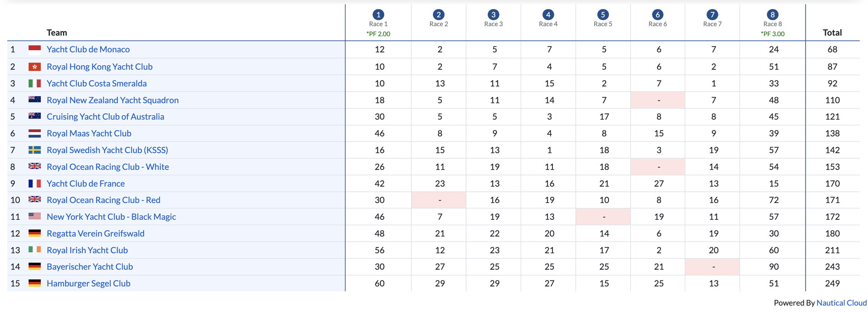Select the Race 4 numbered badge

tap(548, 14)
